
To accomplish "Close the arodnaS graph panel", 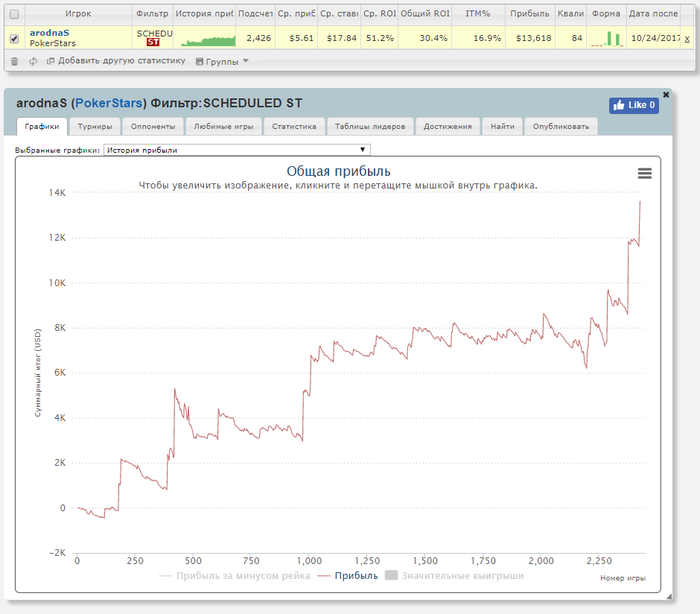I will (x=666, y=95).
